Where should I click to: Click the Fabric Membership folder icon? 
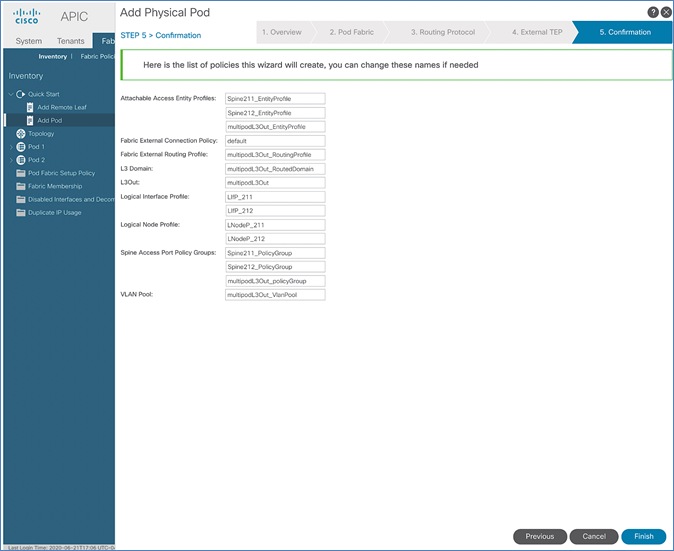21,186
